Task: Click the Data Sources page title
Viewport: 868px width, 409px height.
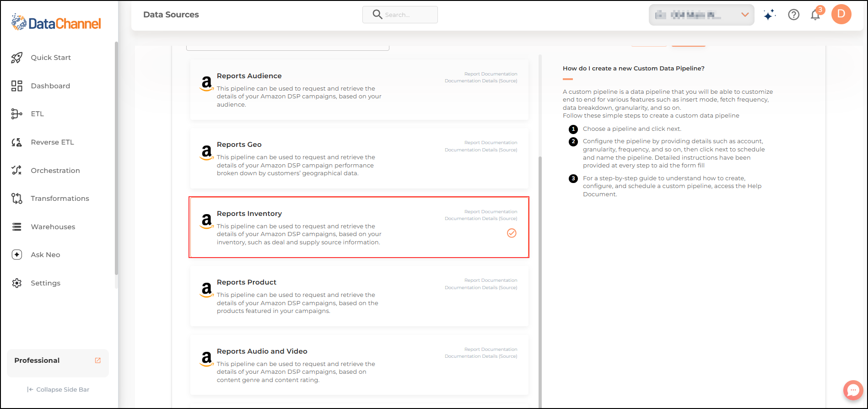Action: click(171, 15)
